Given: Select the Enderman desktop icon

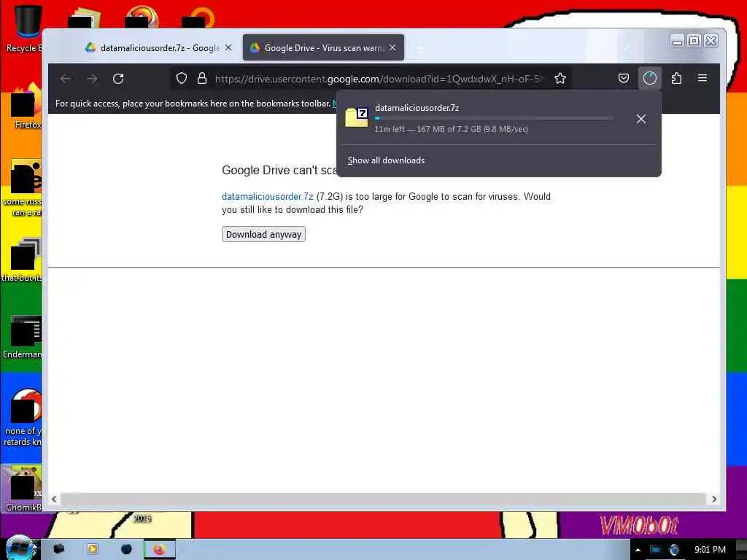Looking at the screenshot, I should coord(23,337).
